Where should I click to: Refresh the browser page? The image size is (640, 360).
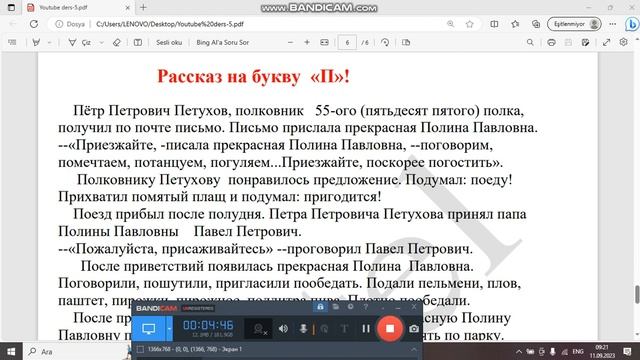point(34,24)
